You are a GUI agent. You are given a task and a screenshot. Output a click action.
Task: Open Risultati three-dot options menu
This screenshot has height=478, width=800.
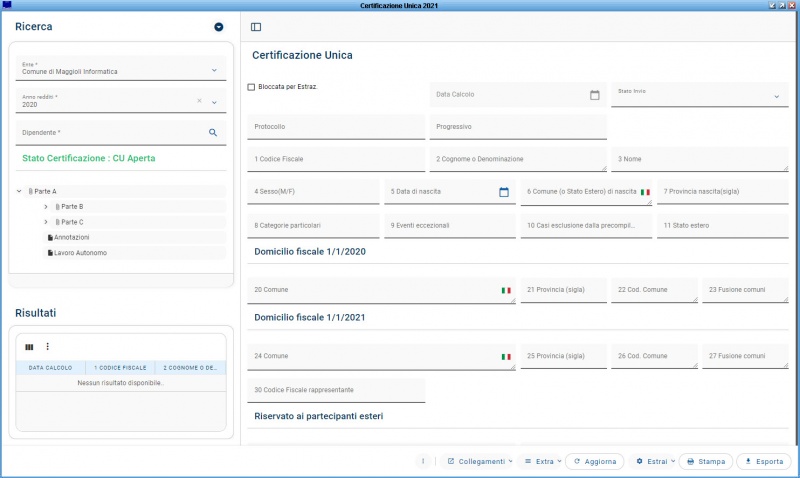(x=47, y=347)
